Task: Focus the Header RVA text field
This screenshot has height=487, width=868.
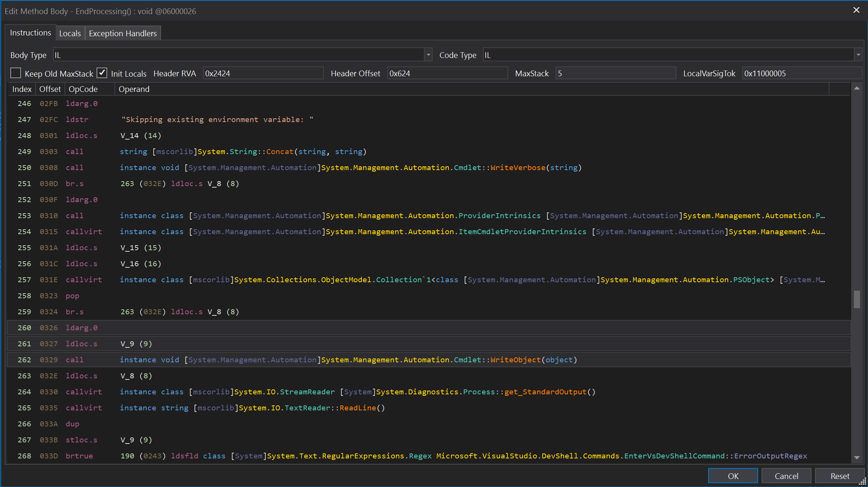Action: pyautogui.click(x=263, y=73)
